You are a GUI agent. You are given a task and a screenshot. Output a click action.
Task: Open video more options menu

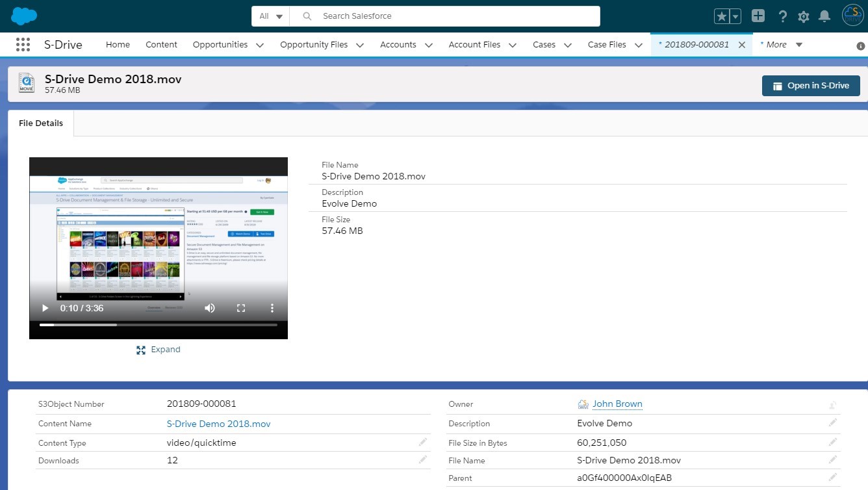point(272,308)
